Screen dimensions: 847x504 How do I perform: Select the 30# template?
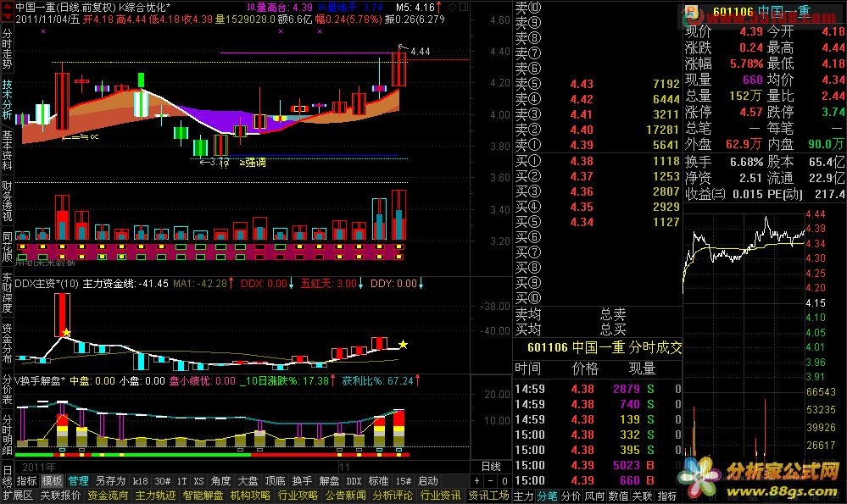[x=163, y=481]
